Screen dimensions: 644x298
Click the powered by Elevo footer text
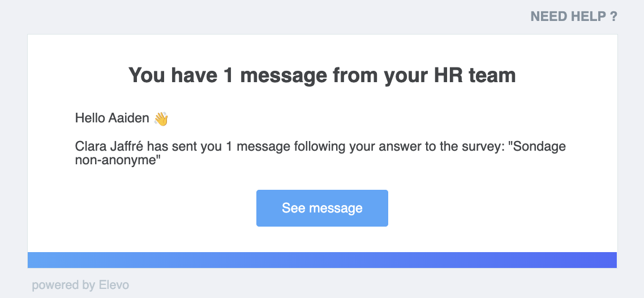pos(80,285)
